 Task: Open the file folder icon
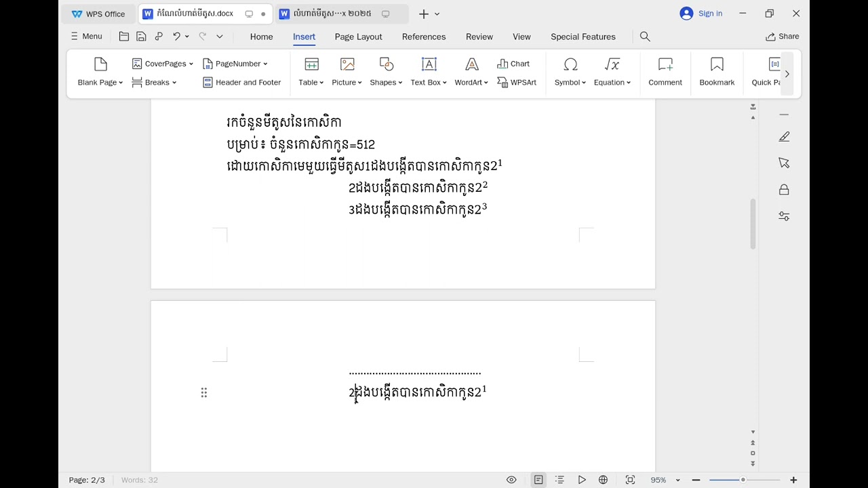[x=124, y=37]
